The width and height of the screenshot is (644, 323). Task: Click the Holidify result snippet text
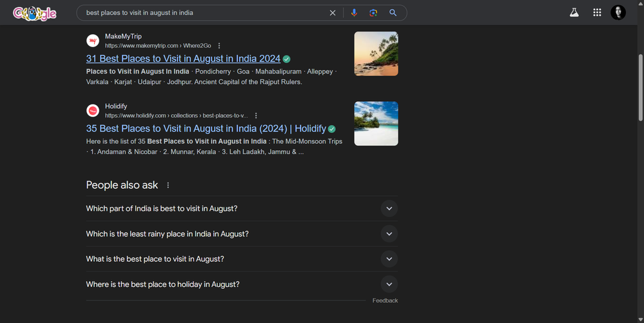click(214, 147)
